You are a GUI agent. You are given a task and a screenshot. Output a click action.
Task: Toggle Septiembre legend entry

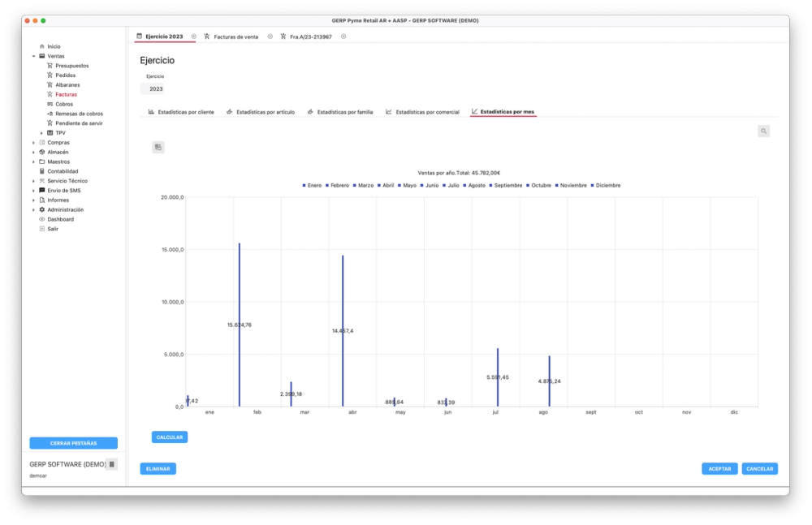click(x=506, y=185)
